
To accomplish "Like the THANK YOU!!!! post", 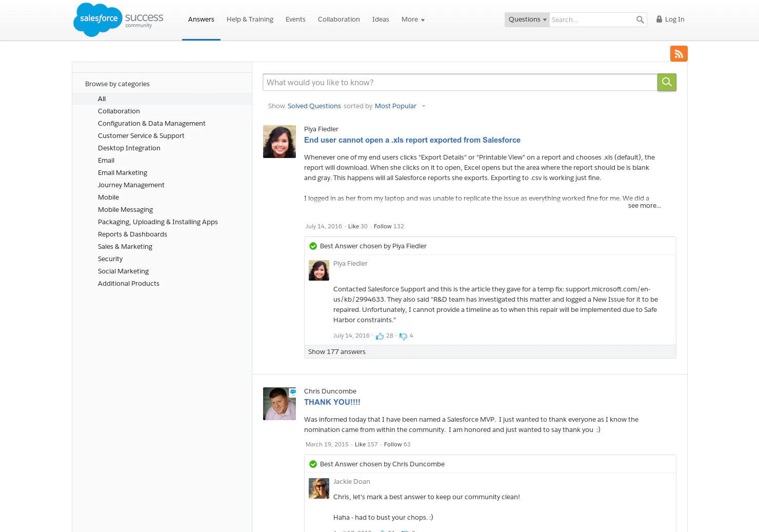I will click(360, 445).
